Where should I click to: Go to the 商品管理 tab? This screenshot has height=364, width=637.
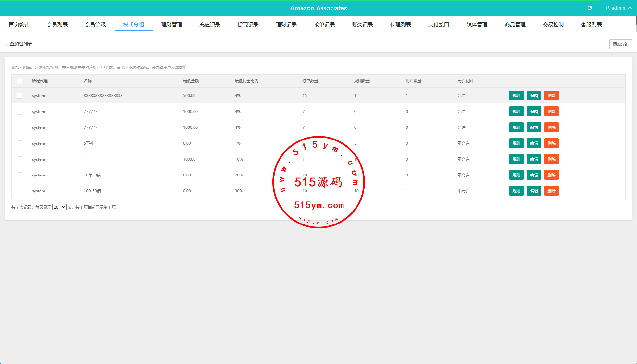515,25
